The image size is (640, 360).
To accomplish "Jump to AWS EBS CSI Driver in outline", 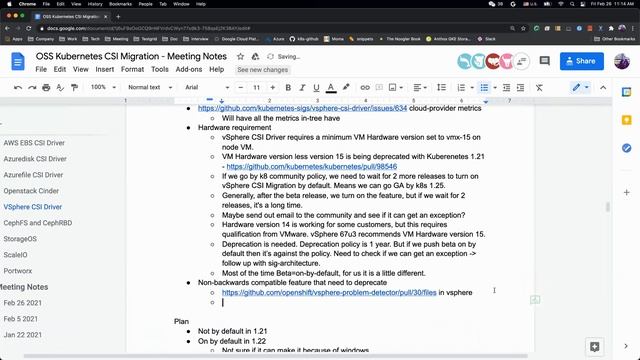I will click(x=34, y=143).
